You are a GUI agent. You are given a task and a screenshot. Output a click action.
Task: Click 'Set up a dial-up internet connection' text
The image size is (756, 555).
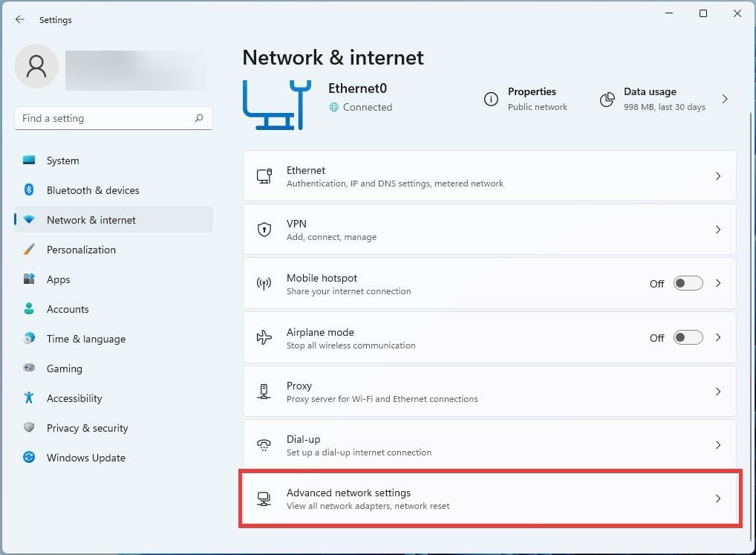pyautogui.click(x=359, y=452)
